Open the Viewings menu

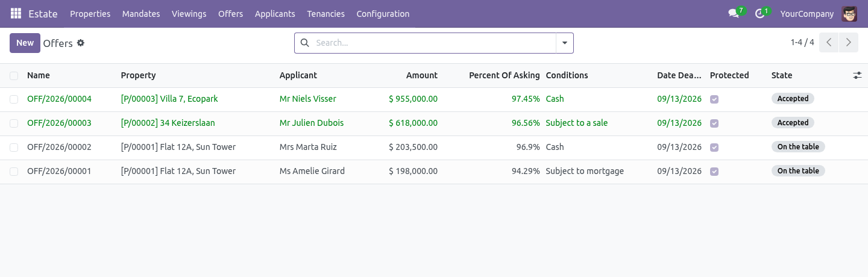[189, 13]
